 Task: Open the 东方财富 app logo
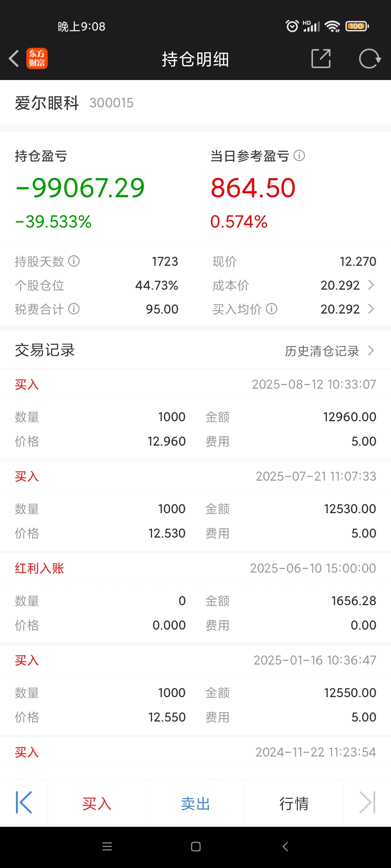(x=37, y=58)
